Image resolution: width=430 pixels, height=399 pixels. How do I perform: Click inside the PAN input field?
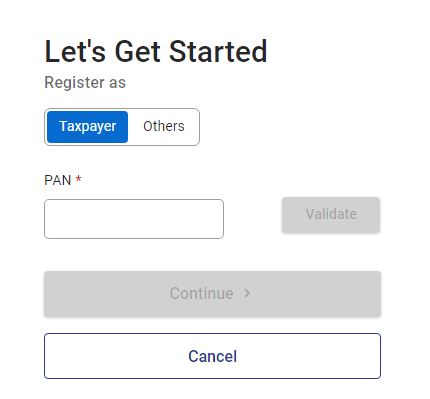(134, 219)
